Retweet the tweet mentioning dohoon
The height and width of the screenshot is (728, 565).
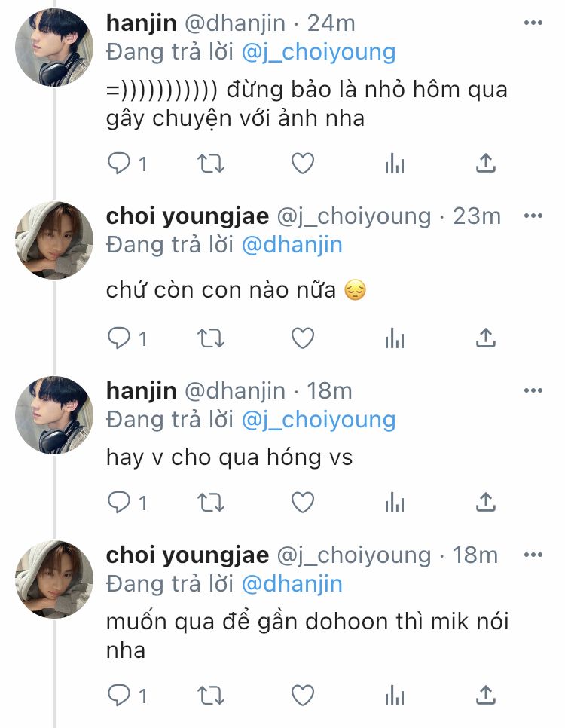tap(211, 694)
